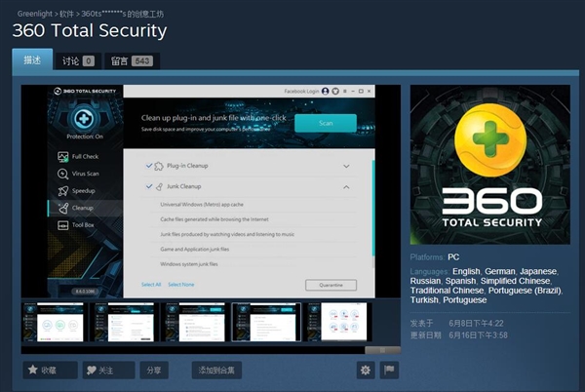Open the Speedup rocket icon

point(63,191)
